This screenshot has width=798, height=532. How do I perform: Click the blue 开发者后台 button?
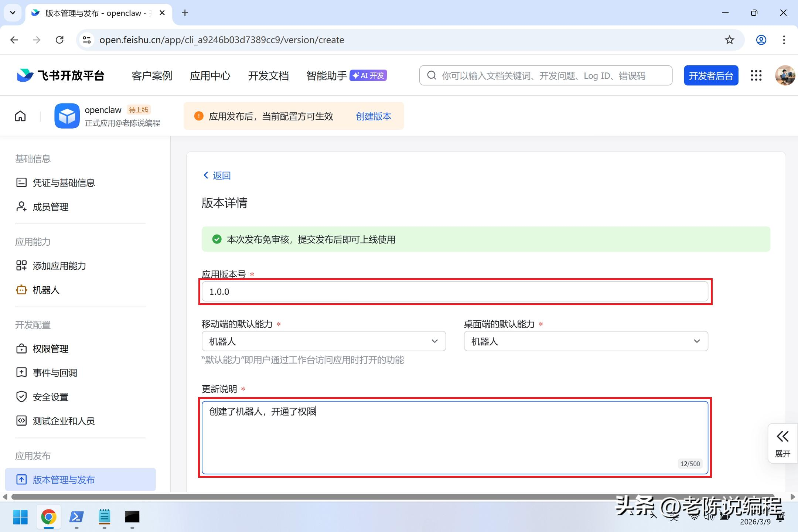(x=711, y=76)
